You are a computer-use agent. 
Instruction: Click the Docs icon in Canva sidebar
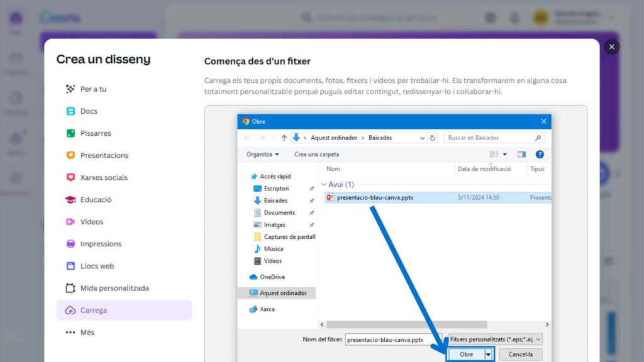coord(70,111)
